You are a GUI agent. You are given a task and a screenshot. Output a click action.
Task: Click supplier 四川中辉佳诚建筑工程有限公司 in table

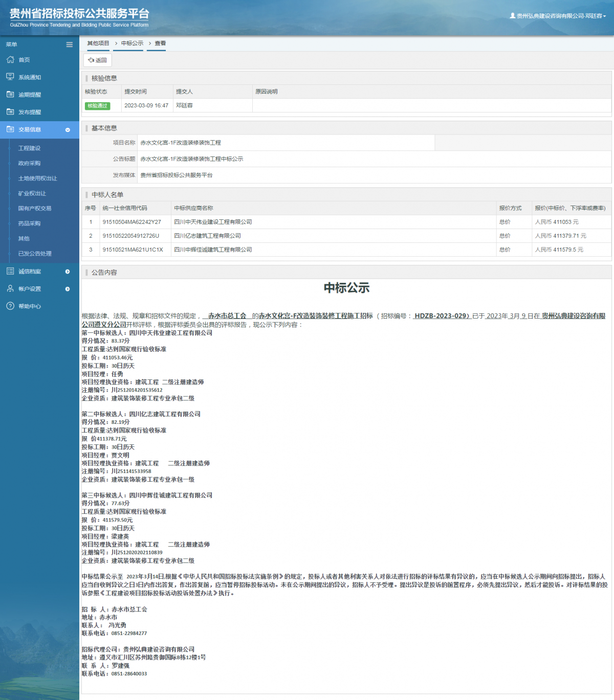click(x=213, y=250)
